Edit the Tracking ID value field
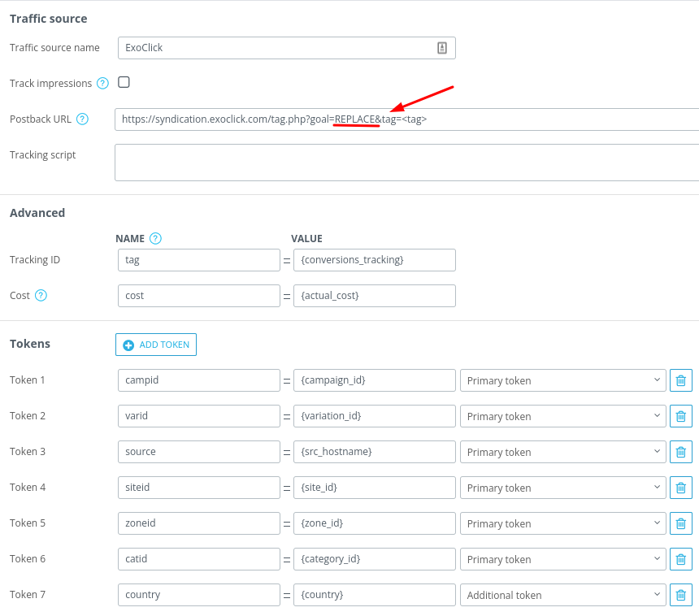The image size is (699, 616). (x=374, y=260)
